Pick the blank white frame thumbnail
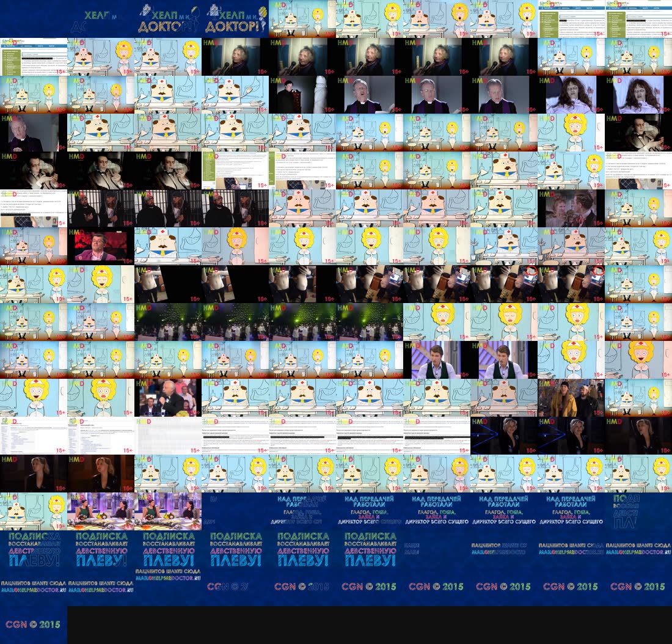672x644 pixels. 168,436
